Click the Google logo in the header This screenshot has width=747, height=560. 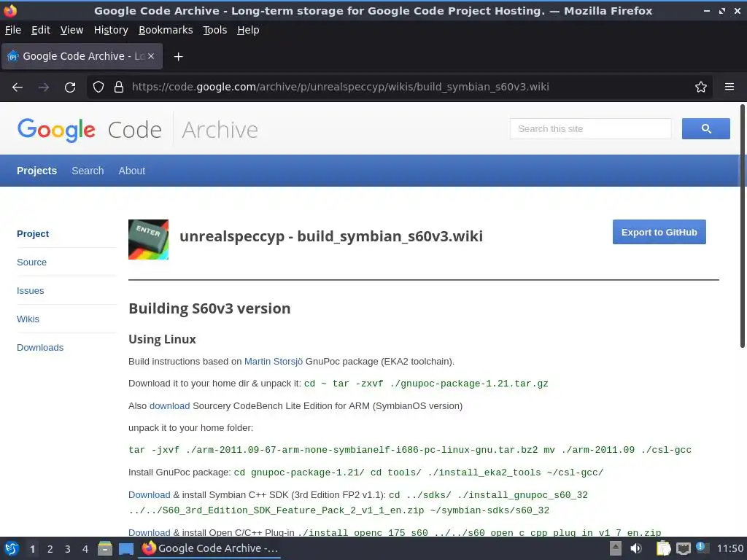point(56,130)
